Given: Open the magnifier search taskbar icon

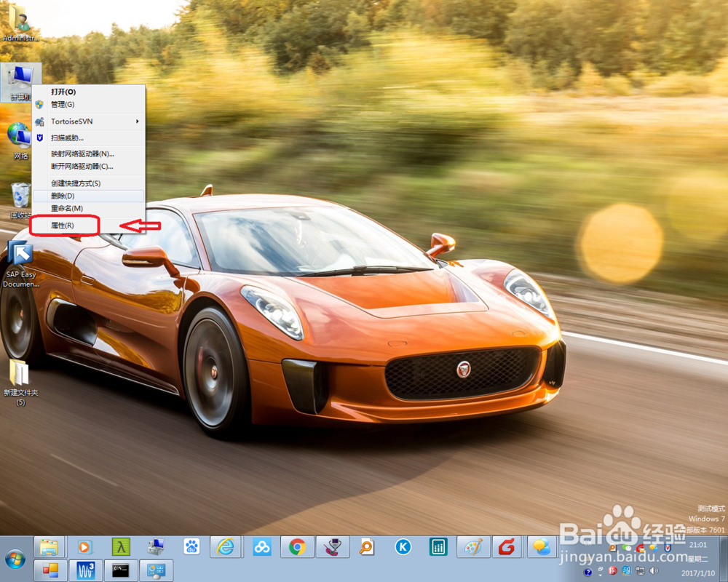Looking at the screenshot, I should tap(367, 547).
